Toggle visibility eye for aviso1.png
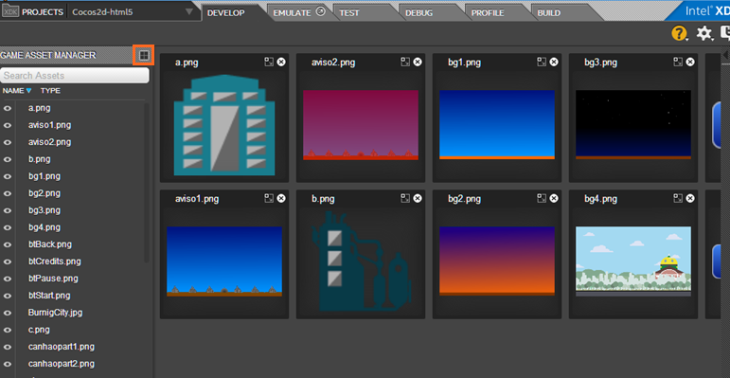 click(7, 125)
